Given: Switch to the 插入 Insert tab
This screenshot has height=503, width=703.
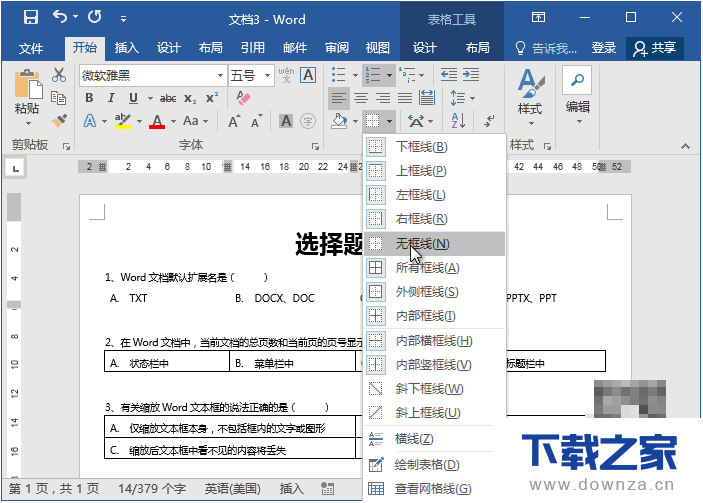Looking at the screenshot, I should (x=126, y=48).
